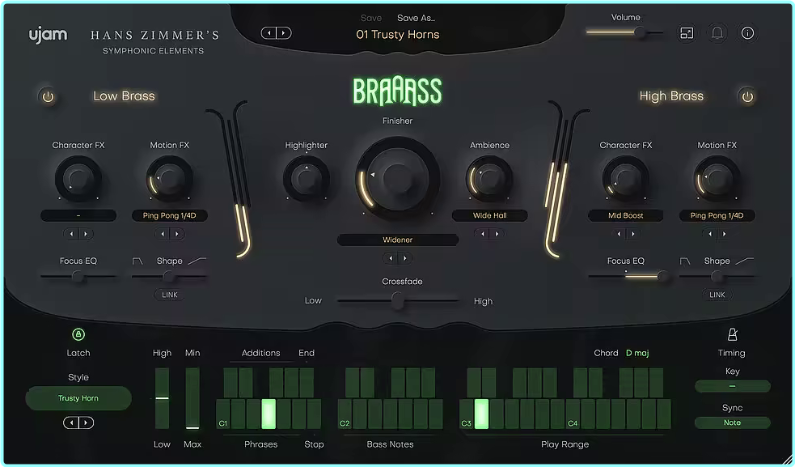The height and width of the screenshot is (467, 795).
Task: Click the greyed Save button
Action: (371, 18)
